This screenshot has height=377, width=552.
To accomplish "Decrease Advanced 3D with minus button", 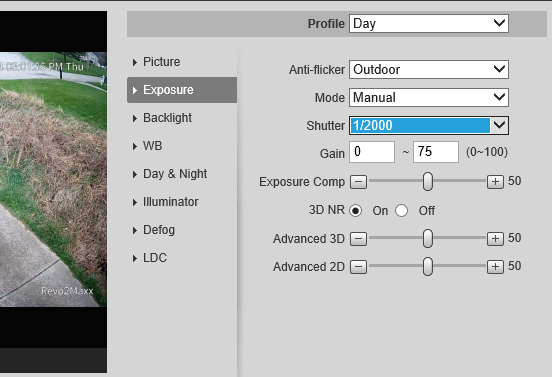I will [x=358, y=239].
